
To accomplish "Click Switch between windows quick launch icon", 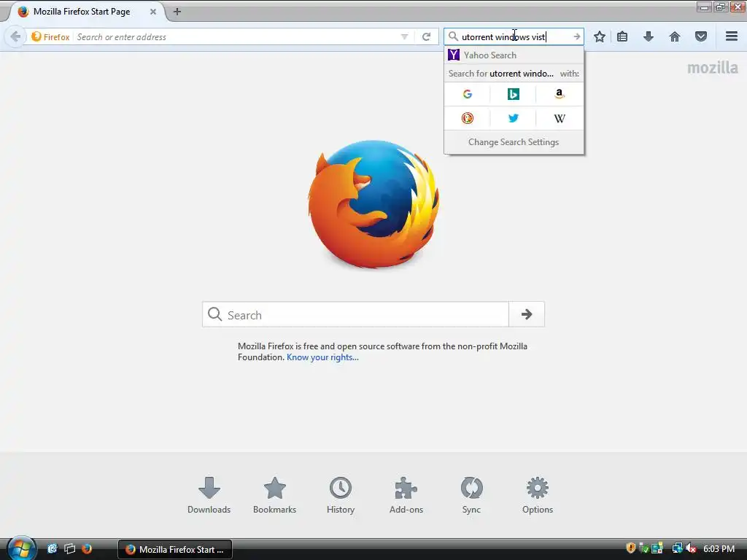I will click(69, 549).
